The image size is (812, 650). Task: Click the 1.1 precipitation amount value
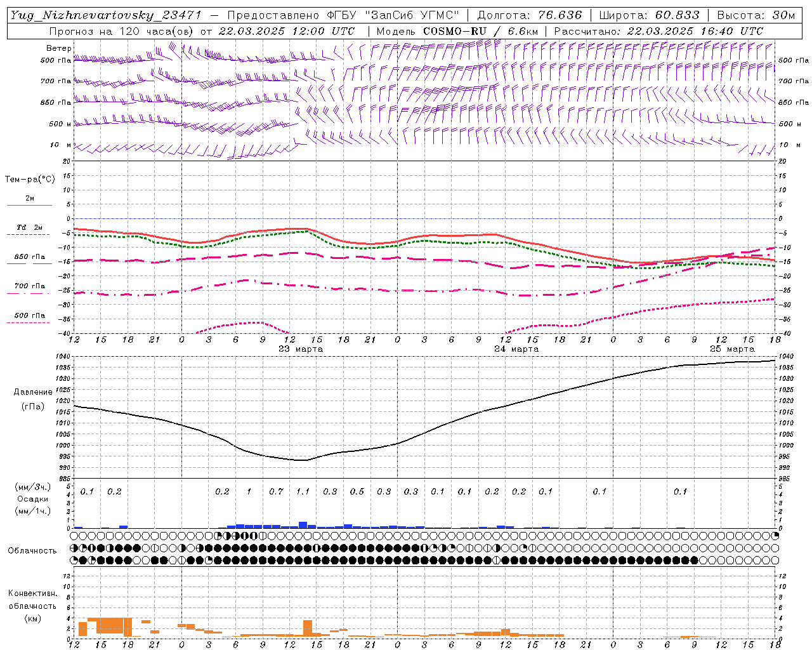tap(303, 491)
